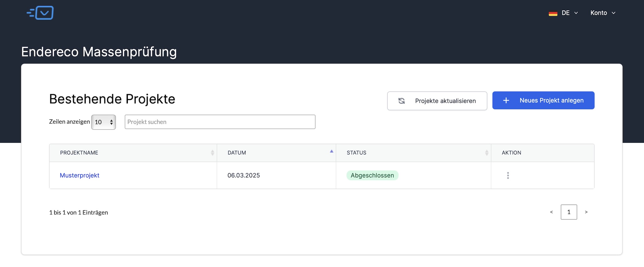The width and height of the screenshot is (644, 267).
Task: Click the Aktion column header
Action: (543, 153)
